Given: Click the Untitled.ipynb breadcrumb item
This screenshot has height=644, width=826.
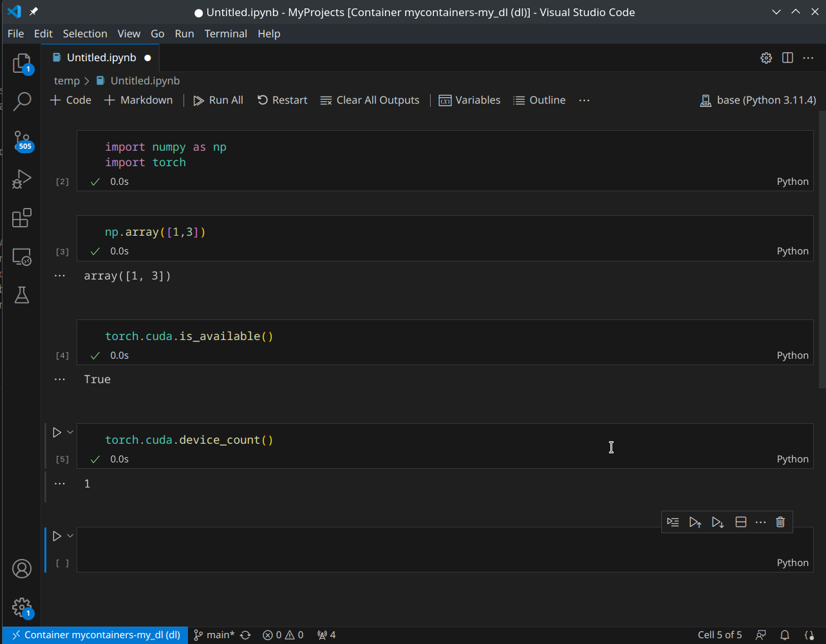Looking at the screenshot, I should tap(138, 80).
